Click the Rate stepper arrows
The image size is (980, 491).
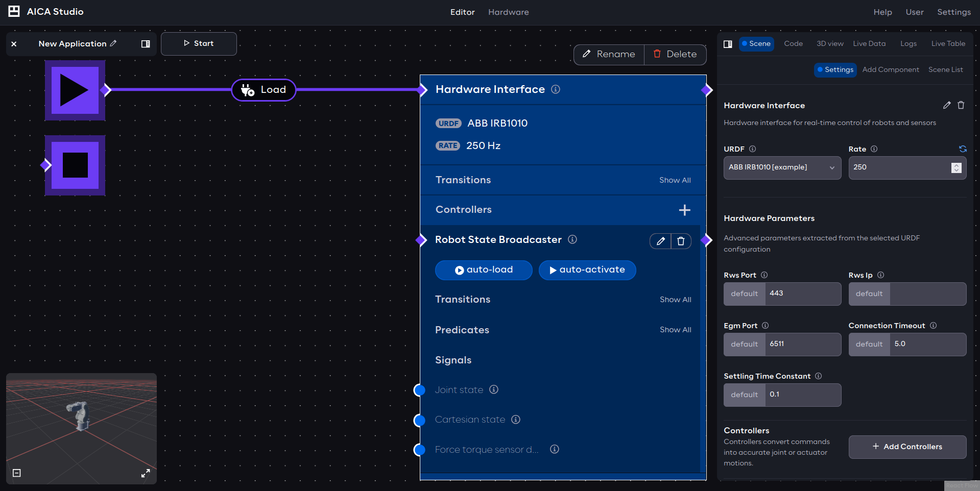(956, 167)
